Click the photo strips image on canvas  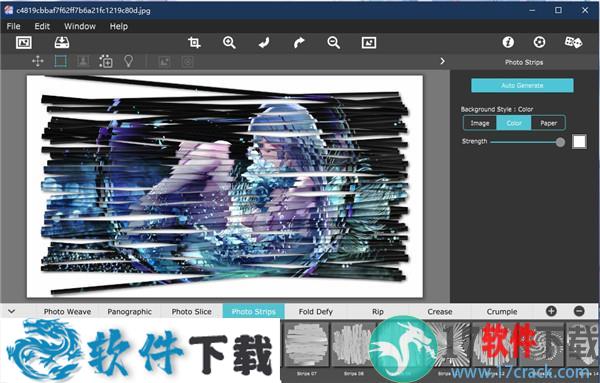[225, 186]
